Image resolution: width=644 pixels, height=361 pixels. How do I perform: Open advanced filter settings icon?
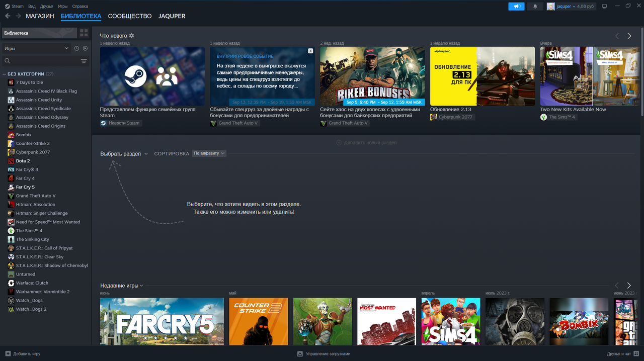click(84, 61)
